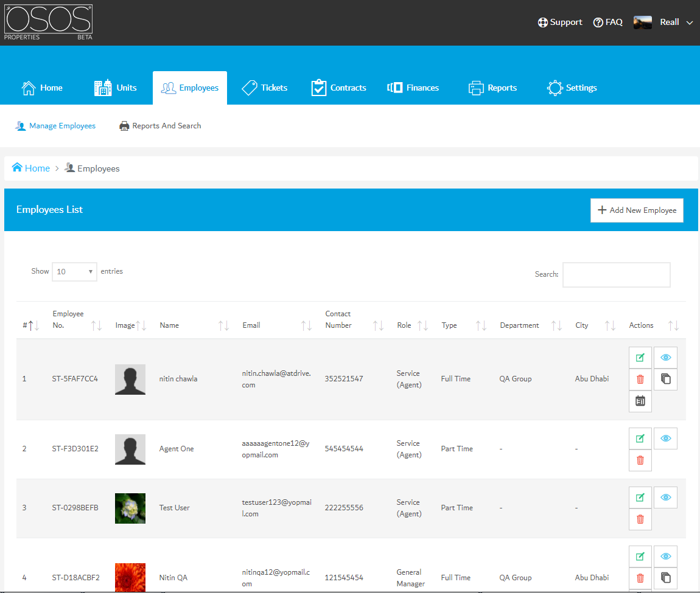
Task: Open the FAQ link
Action: click(x=607, y=23)
